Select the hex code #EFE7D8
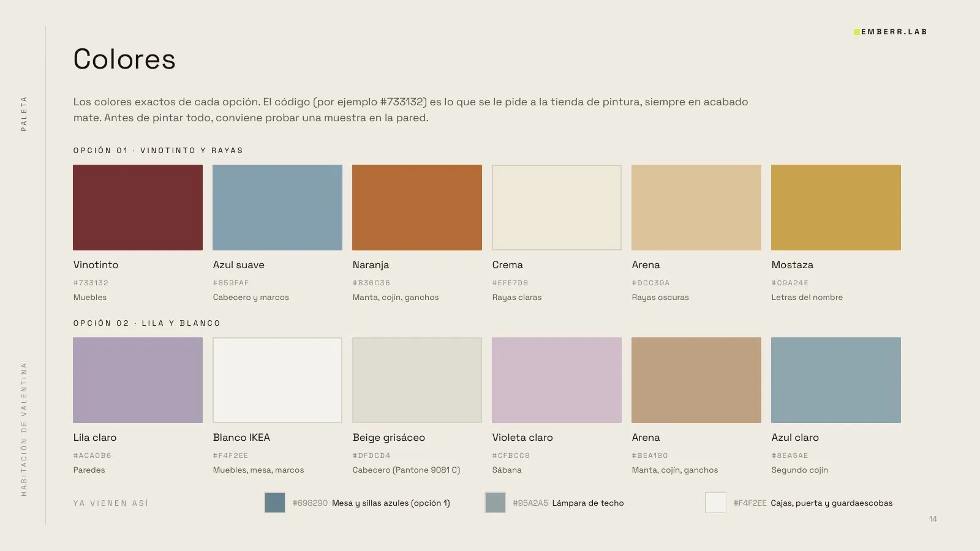This screenshot has width=980, height=551. pos(510,283)
